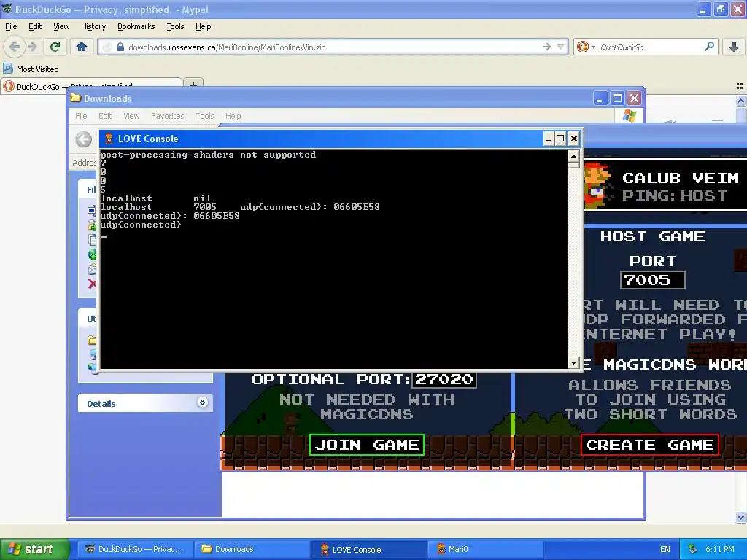The height and width of the screenshot is (560, 747).
Task: Click the CREATE GAME button
Action: (650, 445)
